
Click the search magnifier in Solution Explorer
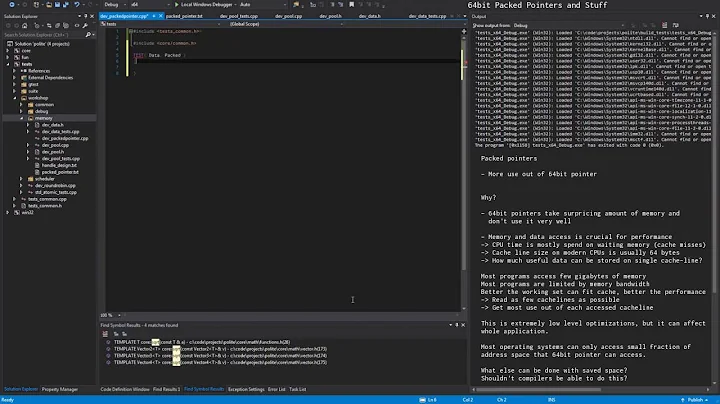88,35
